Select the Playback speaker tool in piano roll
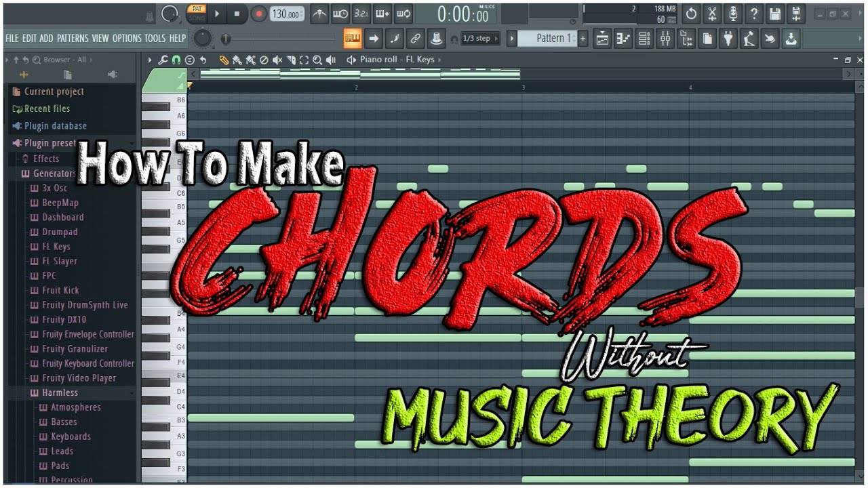 coord(331,60)
